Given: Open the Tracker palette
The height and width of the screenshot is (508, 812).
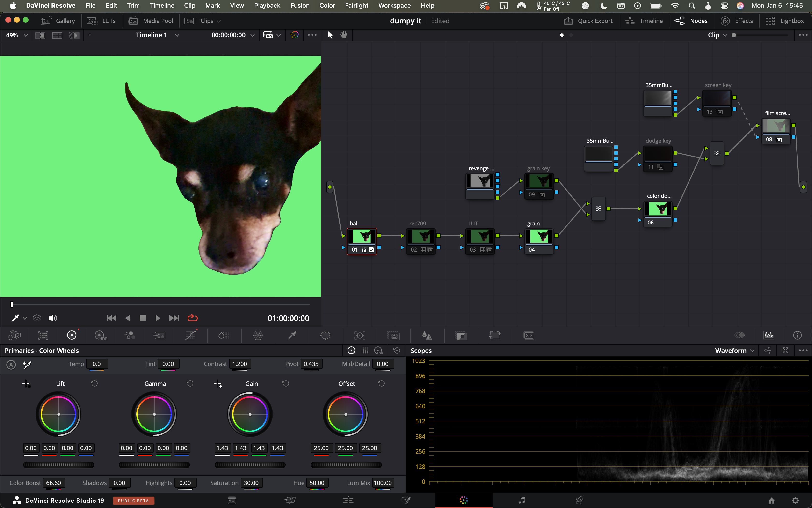Looking at the screenshot, I should (360, 335).
